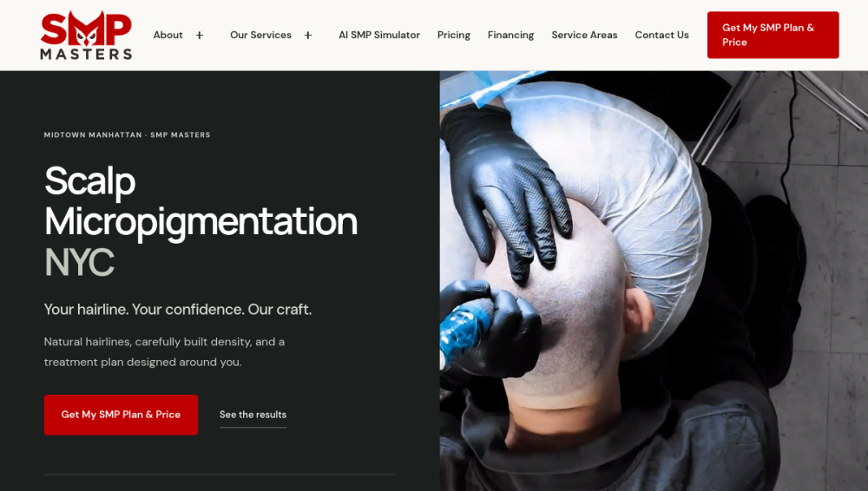The image size is (868, 491).
Task: Open the Financing page
Action: (510, 35)
